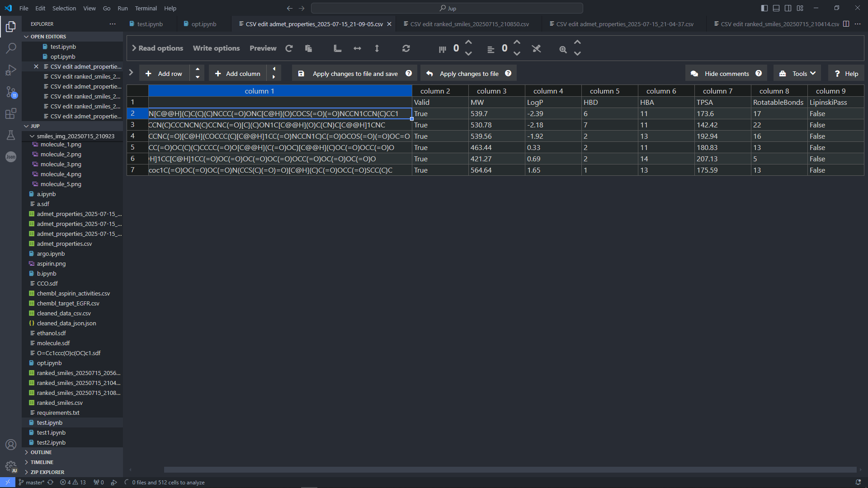This screenshot has width=868, height=488.
Task: Open the Extensions view in the activity bar
Action: 11,113
